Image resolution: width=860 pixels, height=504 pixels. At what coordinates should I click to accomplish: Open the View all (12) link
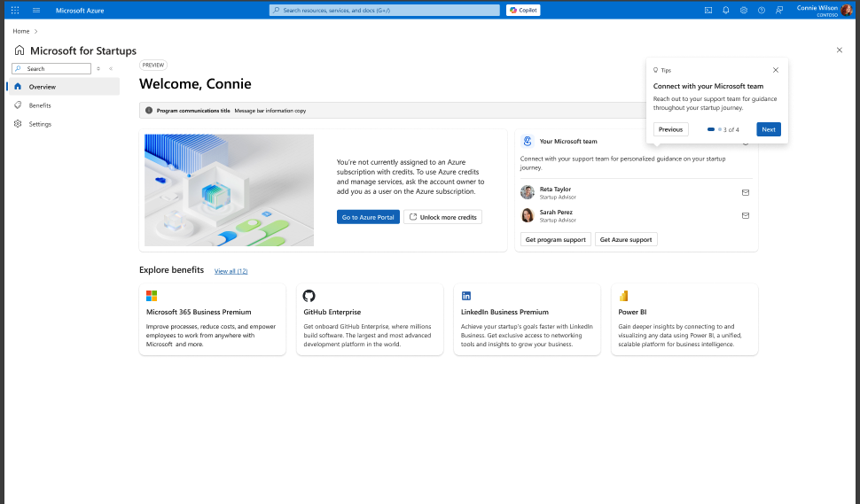click(231, 271)
